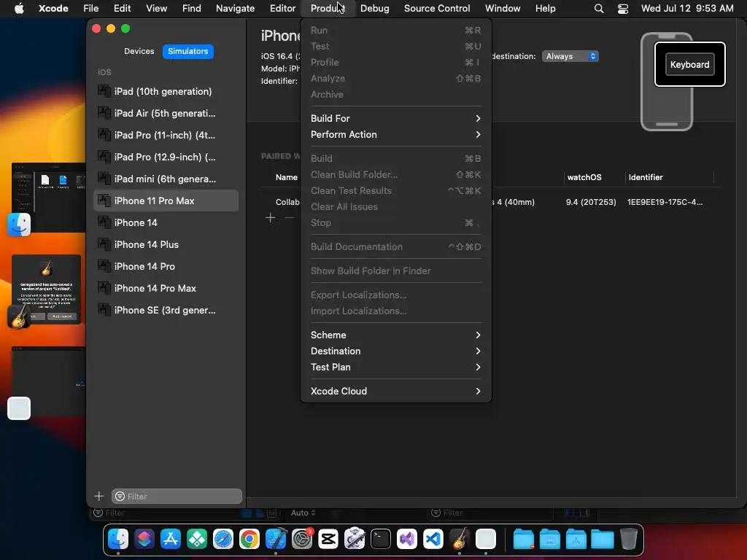Expand the Scheme submenu

pyautogui.click(x=396, y=335)
